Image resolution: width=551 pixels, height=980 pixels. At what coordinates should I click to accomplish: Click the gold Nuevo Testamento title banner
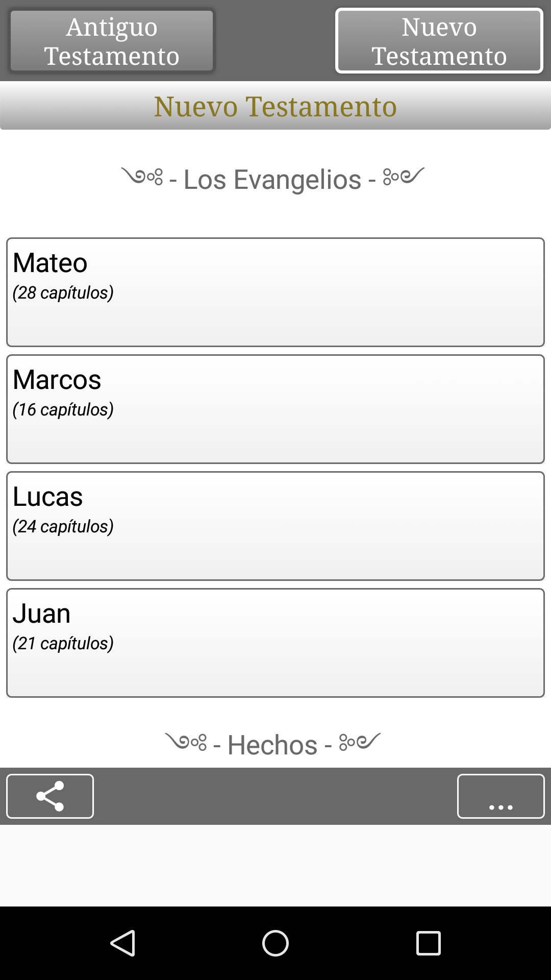275,106
